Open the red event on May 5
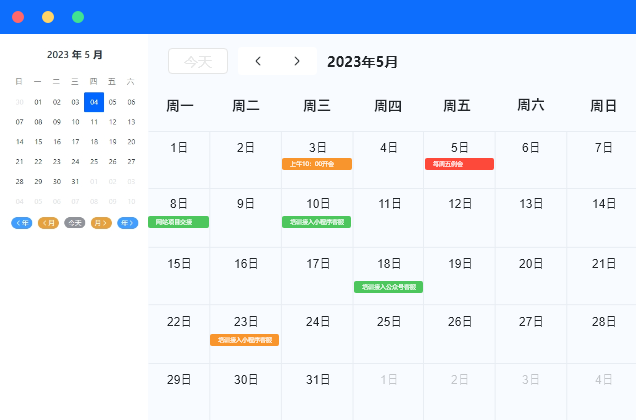The image size is (636, 420). [x=459, y=164]
